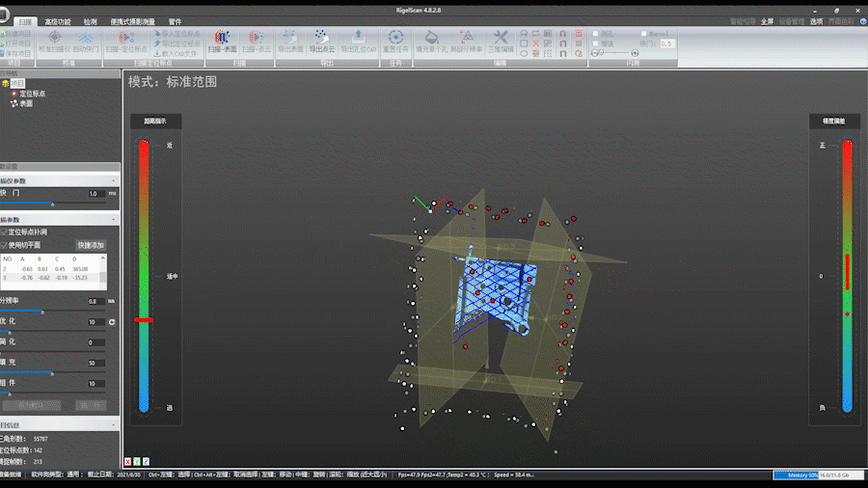The width and height of the screenshot is (868, 488).
Task: Click the fill single hole tool icon
Action: [432, 38]
